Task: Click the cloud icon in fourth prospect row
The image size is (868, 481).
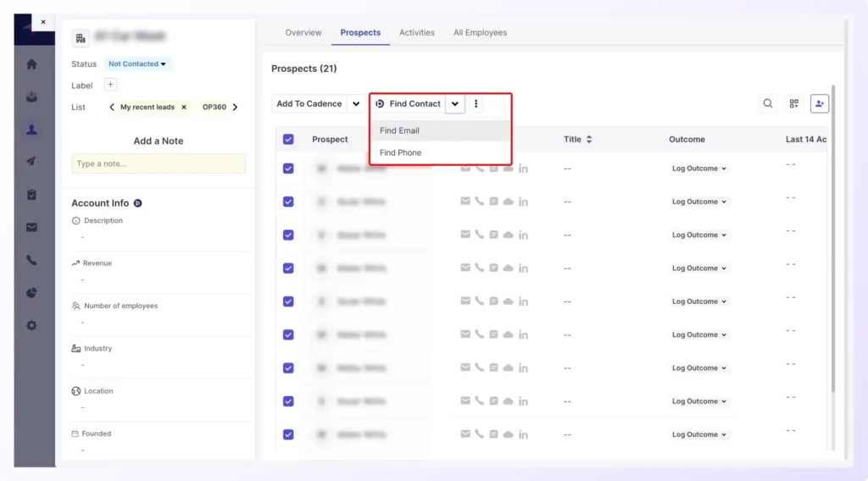Action: click(x=509, y=268)
